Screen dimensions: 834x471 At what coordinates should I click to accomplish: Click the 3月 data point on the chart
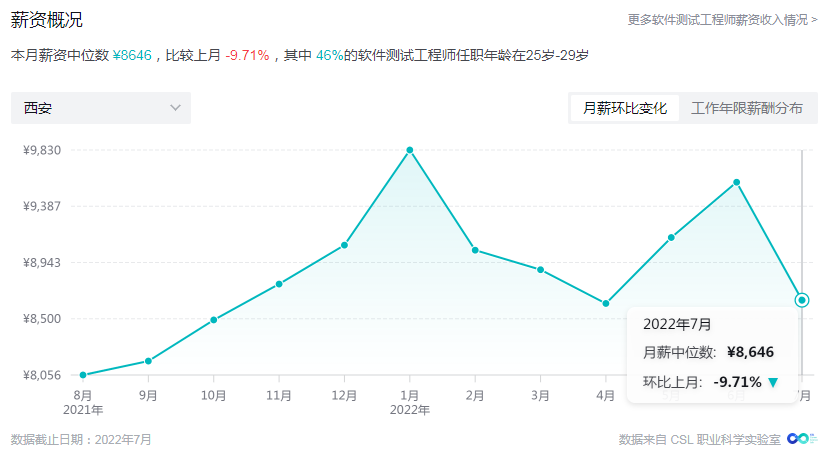point(540,270)
